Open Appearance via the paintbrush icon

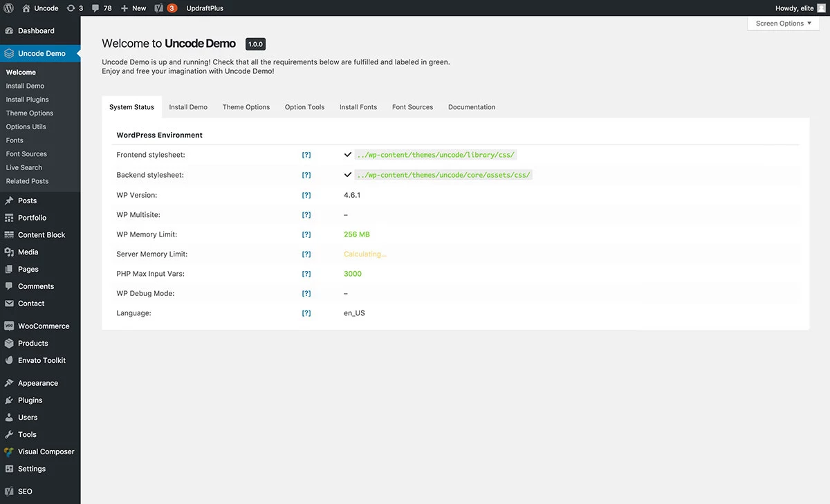click(10, 382)
